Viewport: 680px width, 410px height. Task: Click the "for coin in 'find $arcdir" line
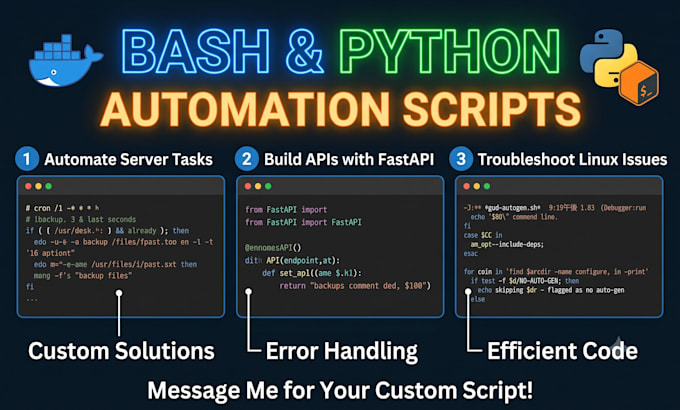[556, 272]
